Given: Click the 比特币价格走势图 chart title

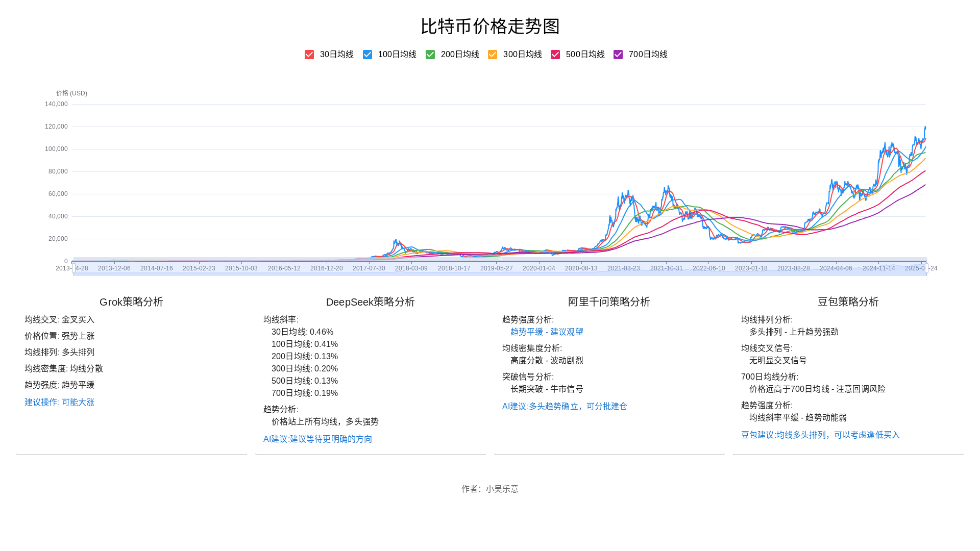Looking at the screenshot, I should click(x=490, y=26).
